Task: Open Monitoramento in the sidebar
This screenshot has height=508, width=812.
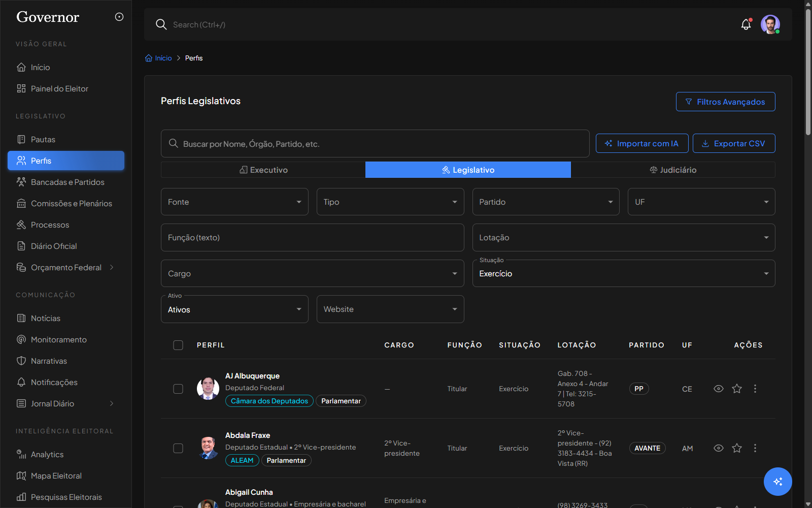Action: click(66, 339)
